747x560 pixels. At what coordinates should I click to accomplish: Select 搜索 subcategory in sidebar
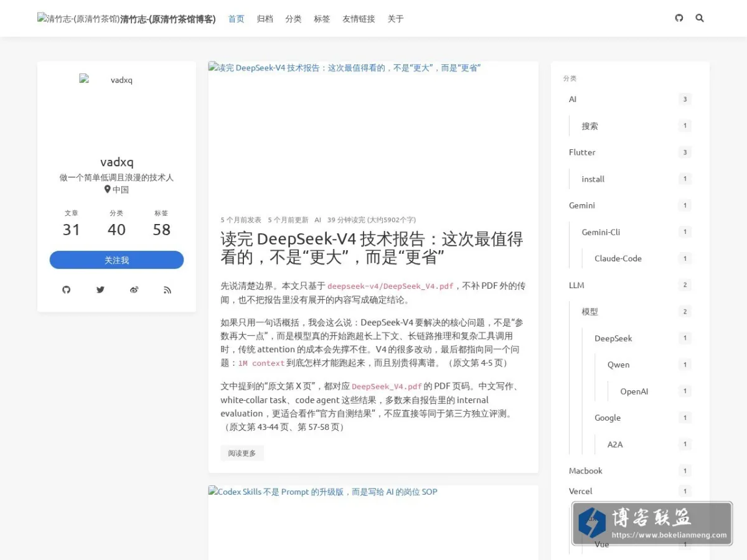tap(637, 126)
